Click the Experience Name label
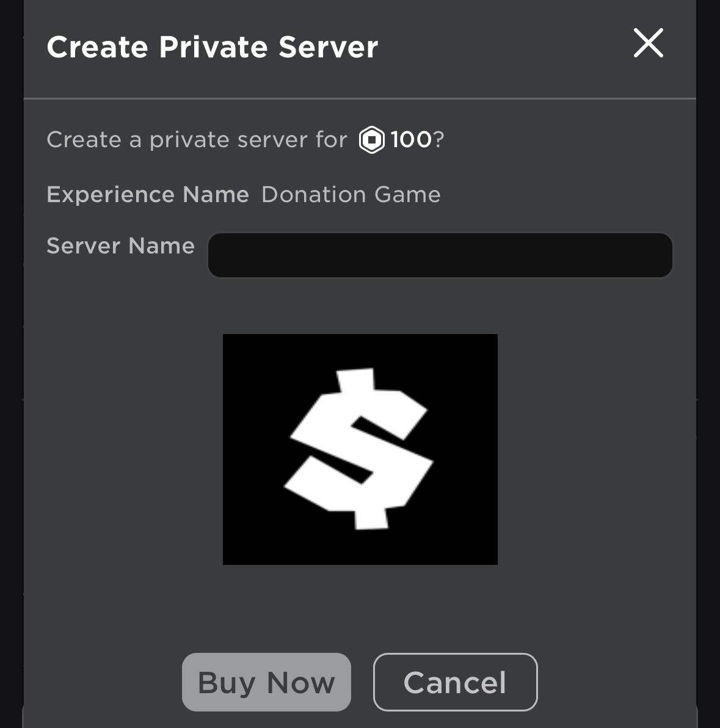 tap(147, 194)
